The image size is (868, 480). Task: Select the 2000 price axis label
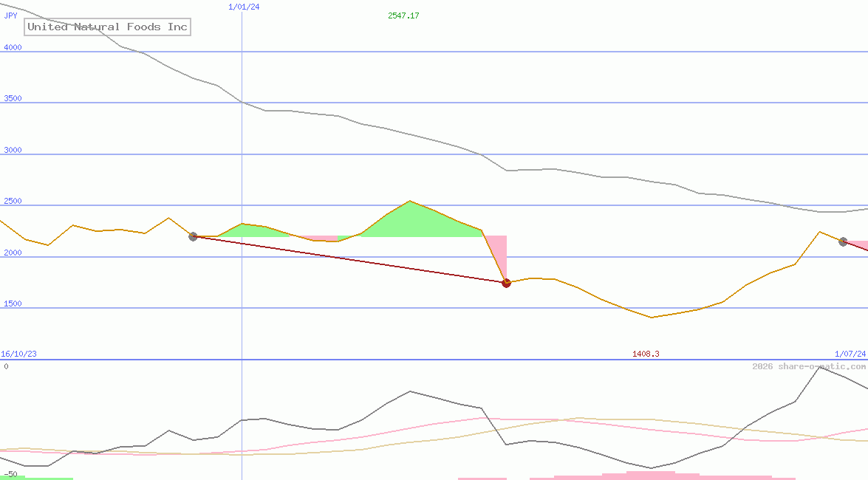[x=13, y=253]
